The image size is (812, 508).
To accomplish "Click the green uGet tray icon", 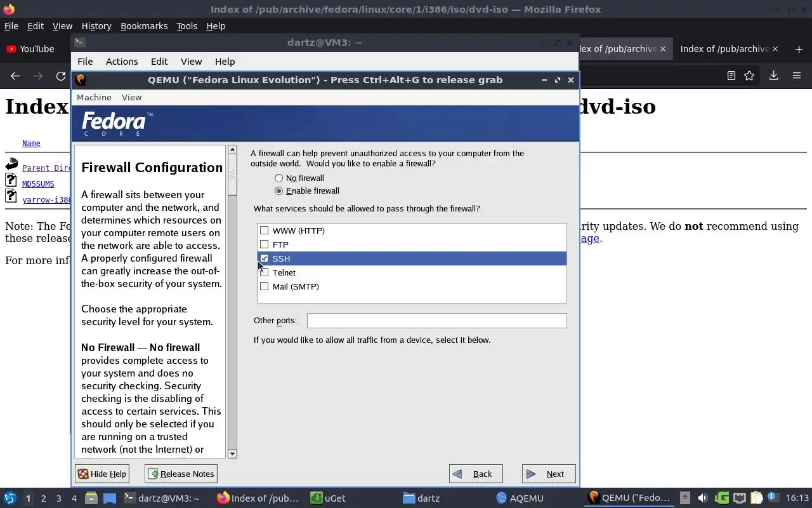I will 721,498.
